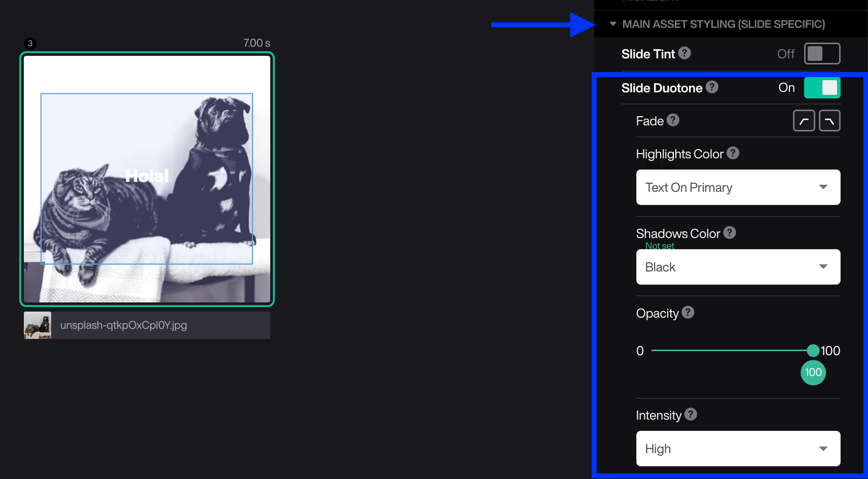Collapse the Main Asset Styling section
Screen dimensions: 868x479
coord(613,24)
